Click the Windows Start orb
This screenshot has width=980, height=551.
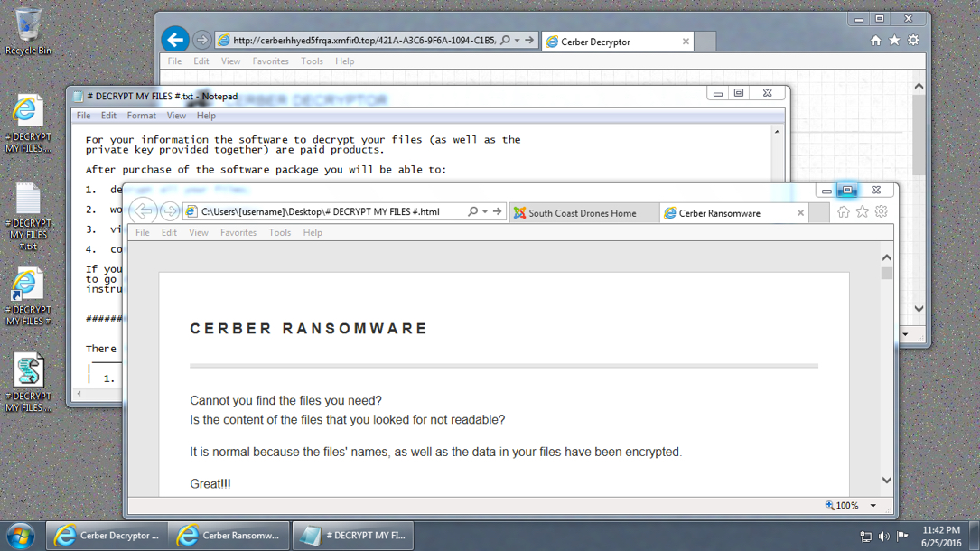(20, 535)
